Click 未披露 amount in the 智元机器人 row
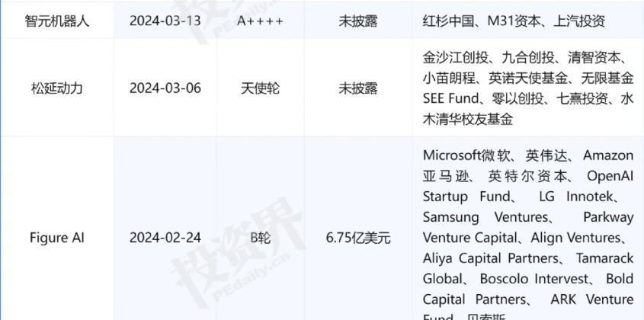This screenshot has height=320, width=644. (x=358, y=21)
